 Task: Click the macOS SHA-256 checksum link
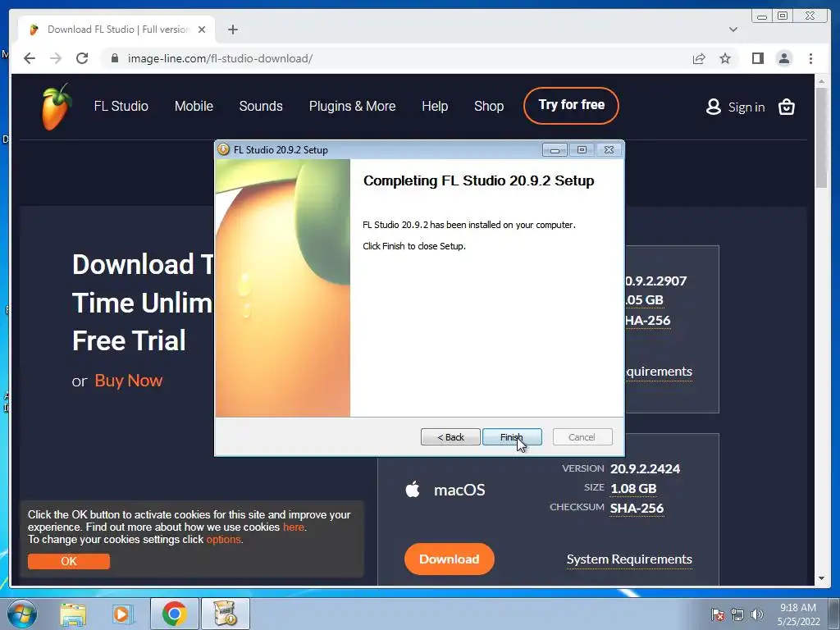coord(637,508)
